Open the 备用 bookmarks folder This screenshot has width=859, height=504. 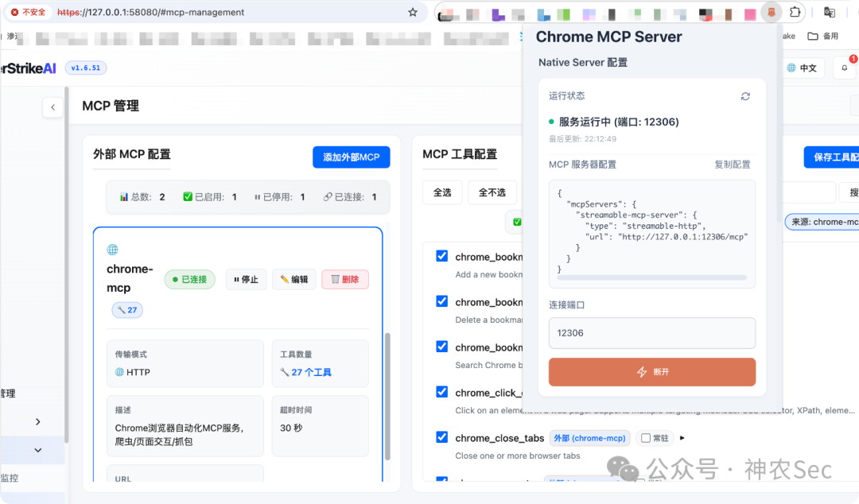[823, 36]
